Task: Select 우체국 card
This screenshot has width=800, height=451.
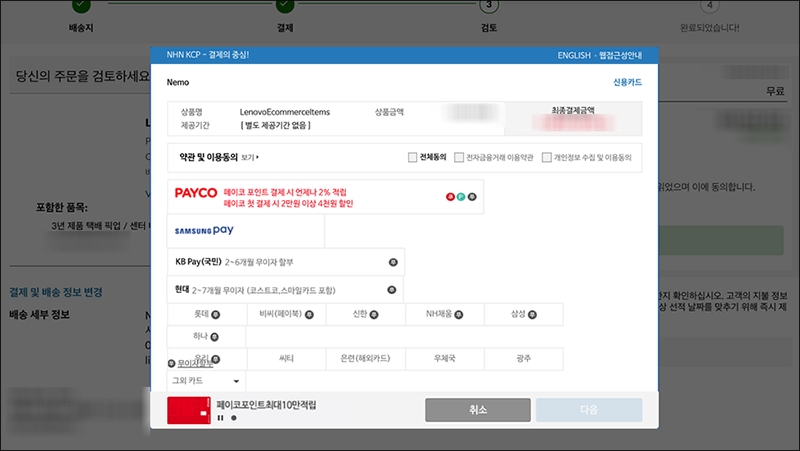Action: (444, 359)
